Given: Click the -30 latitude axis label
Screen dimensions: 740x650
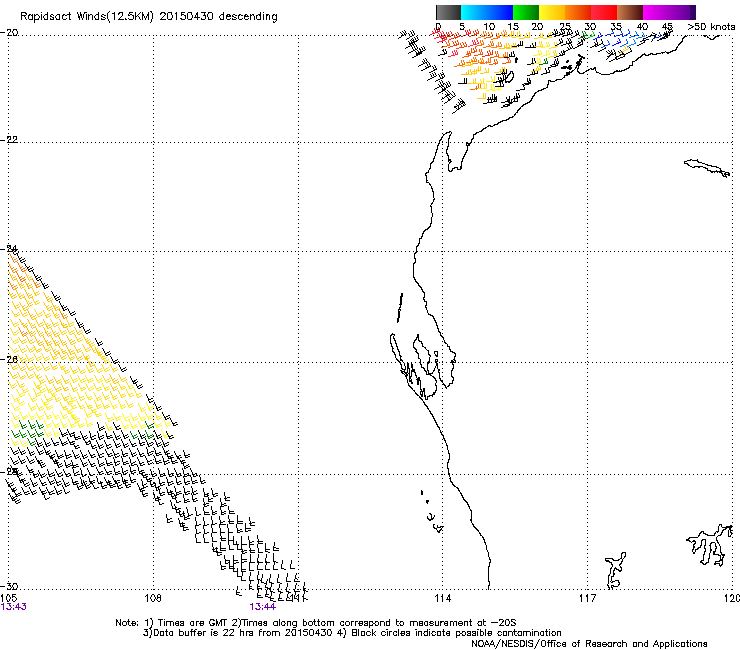Looking at the screenshot, I should click(9, 586).
